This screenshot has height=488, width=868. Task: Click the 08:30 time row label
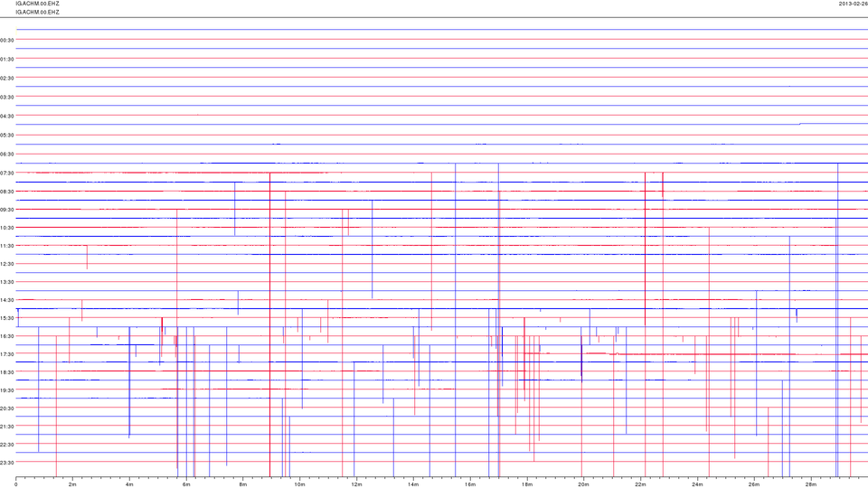click(7, 192)
